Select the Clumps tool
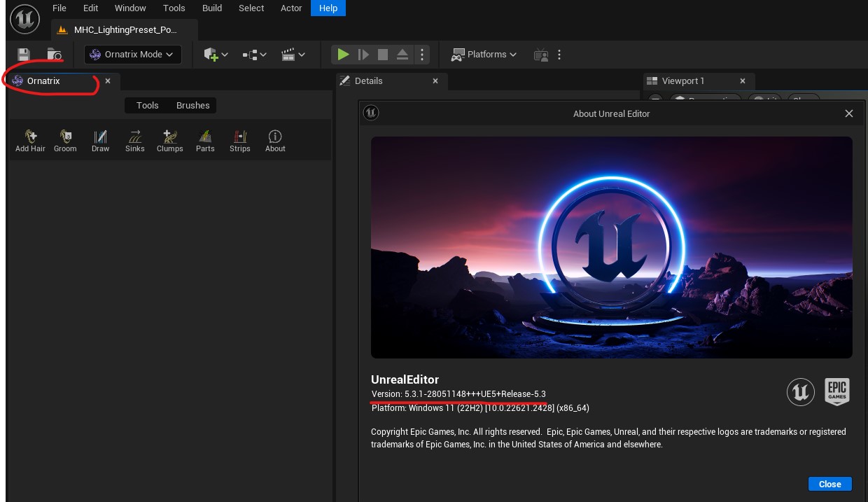 (169, 140)
